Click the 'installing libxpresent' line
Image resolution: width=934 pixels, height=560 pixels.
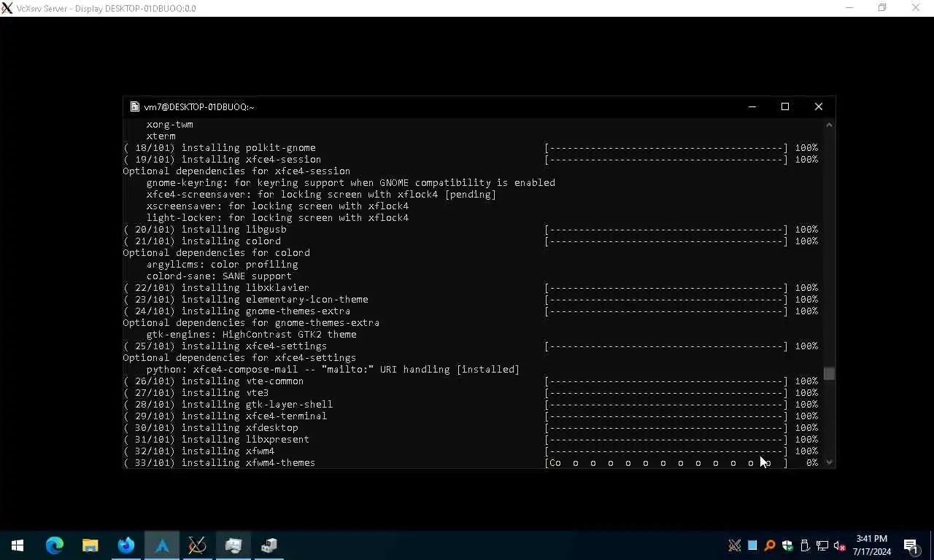(216, 440)
